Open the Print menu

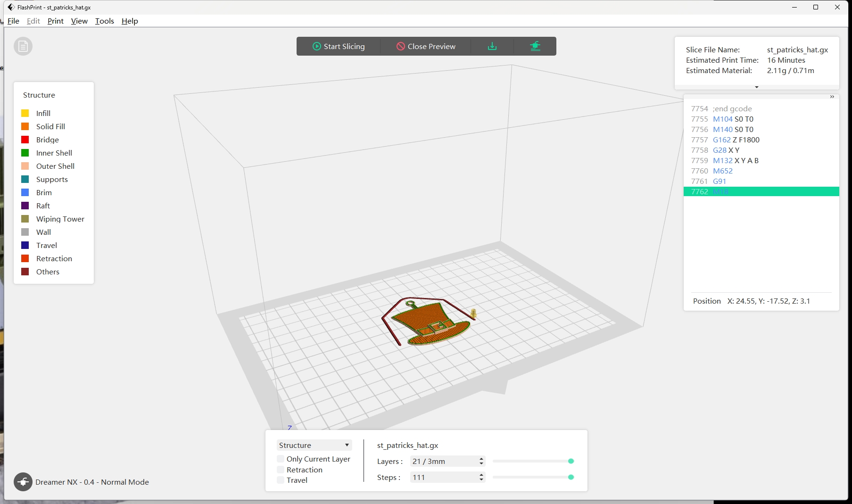tap(55, 21)
